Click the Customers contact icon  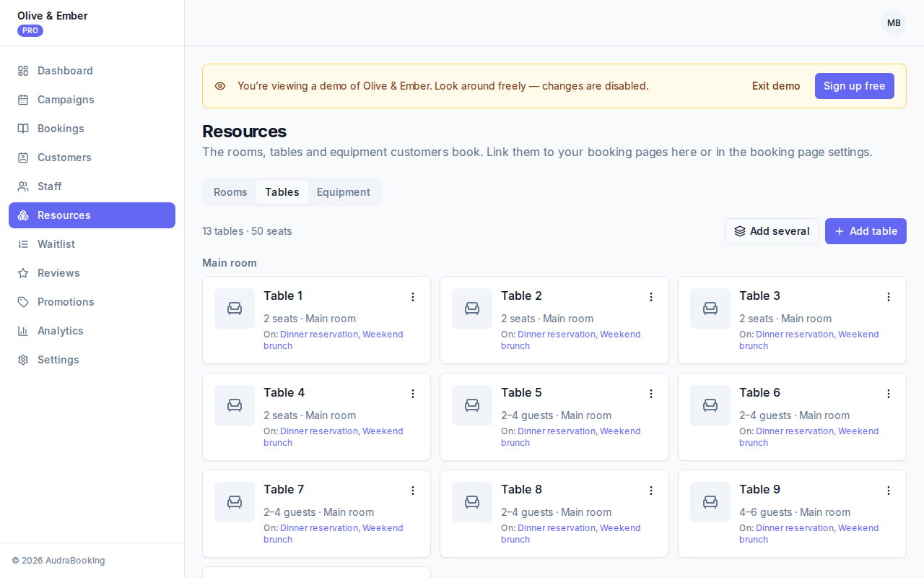click(x=23, y=158)
